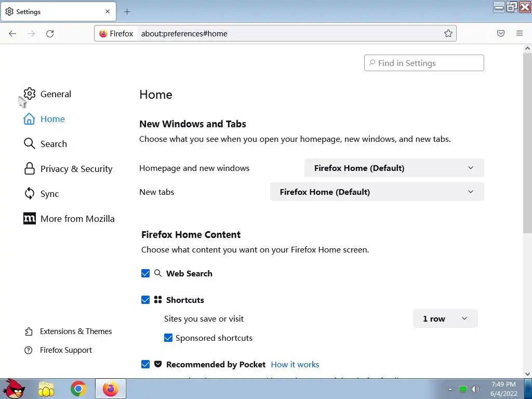Toggle the Shortcuts checkbox
This screenshot has height=399, width=532.
(x=145, y=300)
